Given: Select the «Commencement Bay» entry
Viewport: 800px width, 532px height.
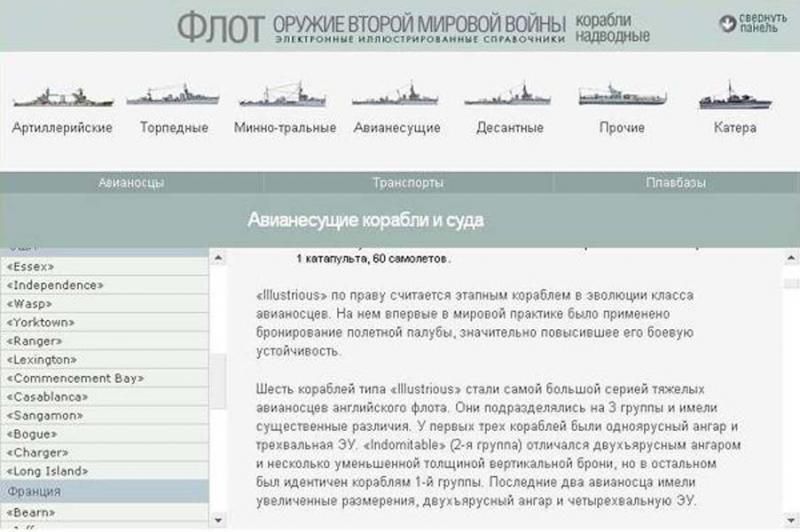Looking at the screenshot, I should tap(75, 378).
